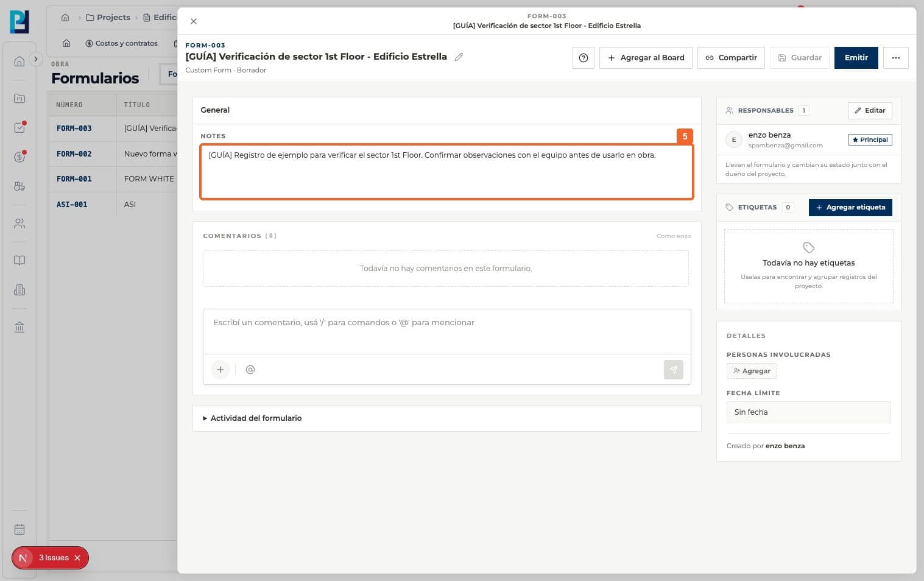Click the Edificio breadcrumb item
The height and width of the screenshot is (581, 924).
[160, 18]
